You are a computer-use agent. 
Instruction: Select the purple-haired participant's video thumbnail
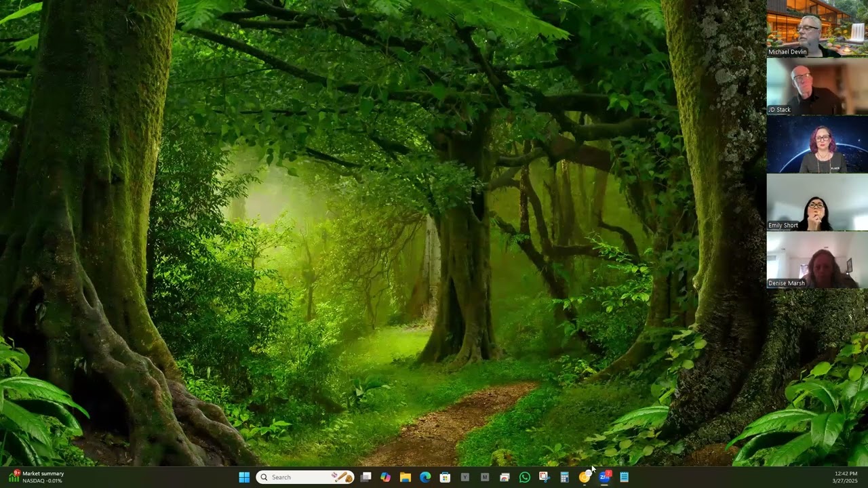[x=817, y=144]
